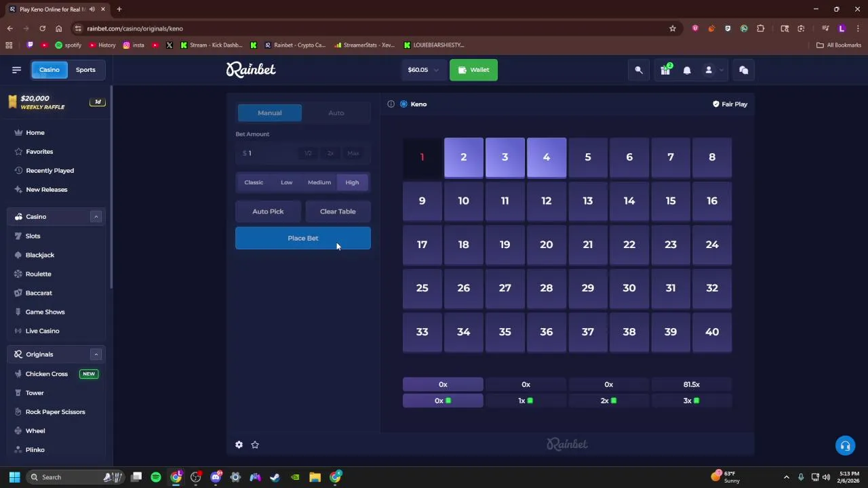Select Low risk level
The height and width of the screenshot is (488, 868).
(x=287, y=182)
